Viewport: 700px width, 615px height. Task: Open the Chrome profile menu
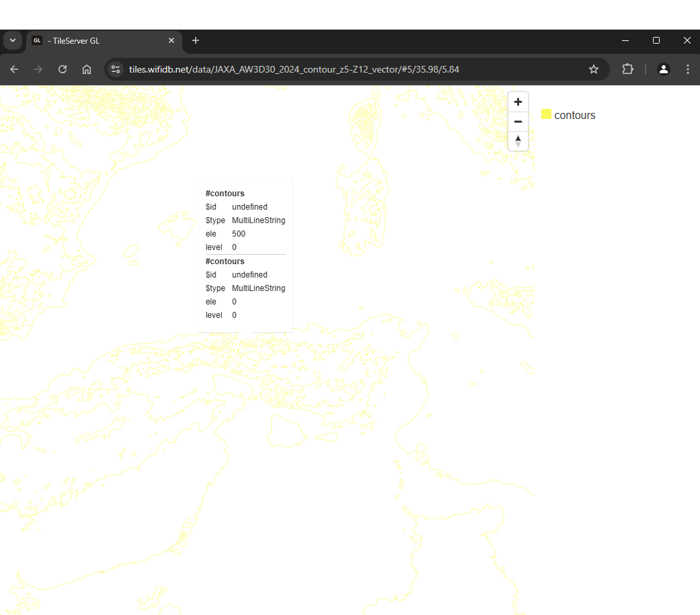(x=664, y=69)
